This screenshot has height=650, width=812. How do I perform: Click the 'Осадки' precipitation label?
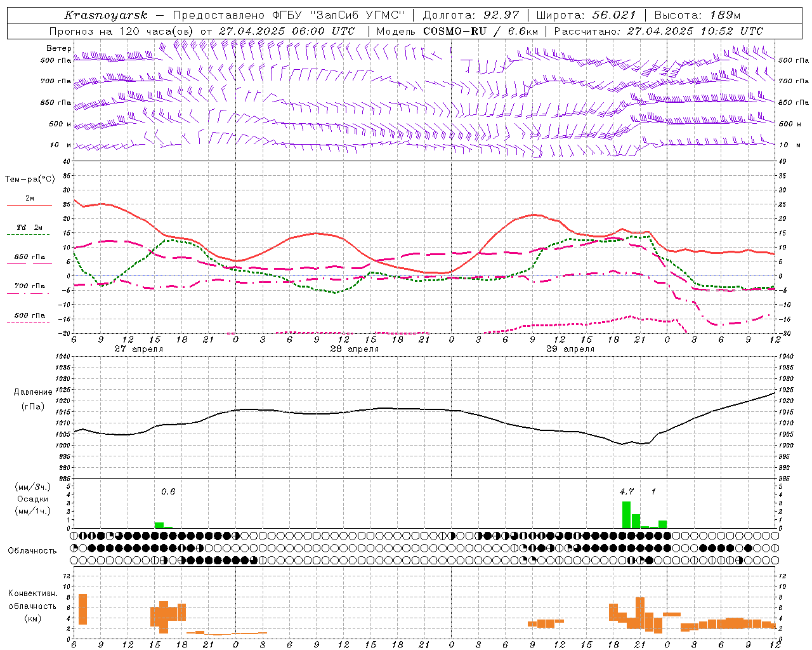33,499
